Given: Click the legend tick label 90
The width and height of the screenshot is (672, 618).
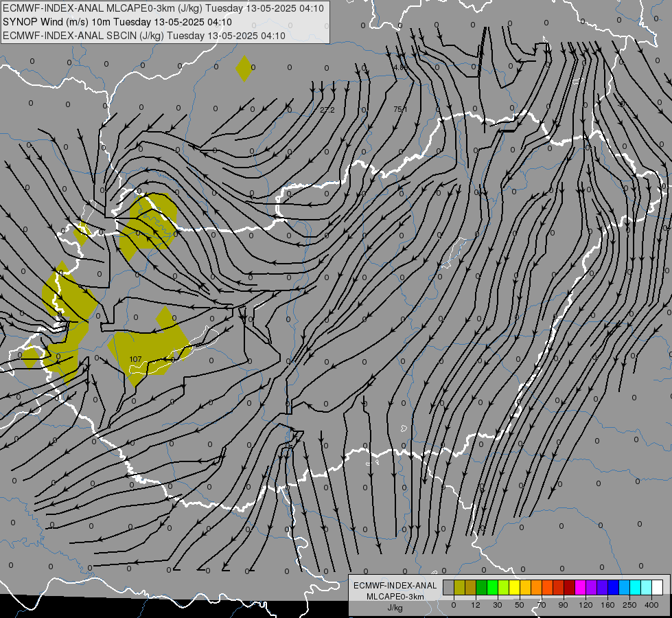Looking at the screenshot, I should [564, 605].
